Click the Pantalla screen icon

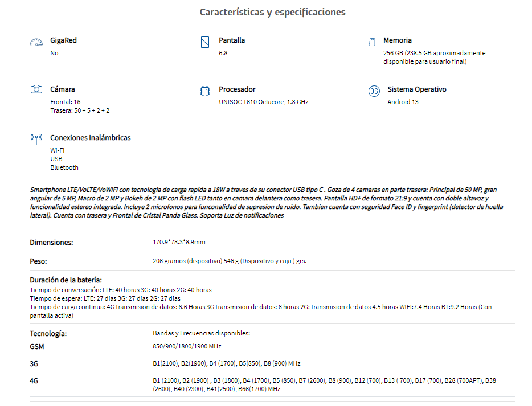pos(205,42)
